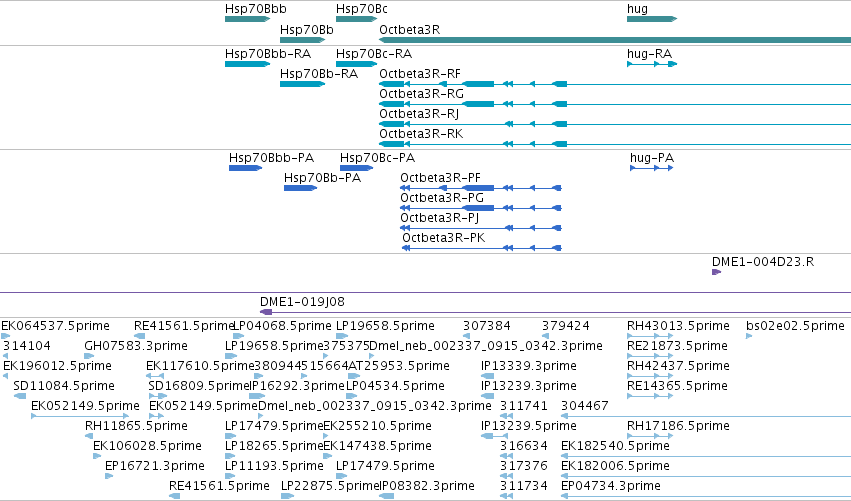
Task: Open the RH11865.5prime EST
Action: pos(89,436)
